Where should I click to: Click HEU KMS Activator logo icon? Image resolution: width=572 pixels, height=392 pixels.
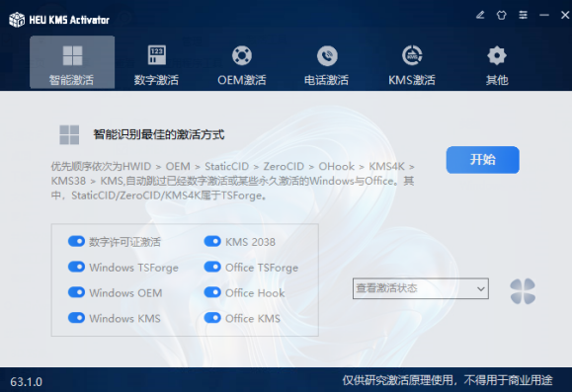click(17, 20)
